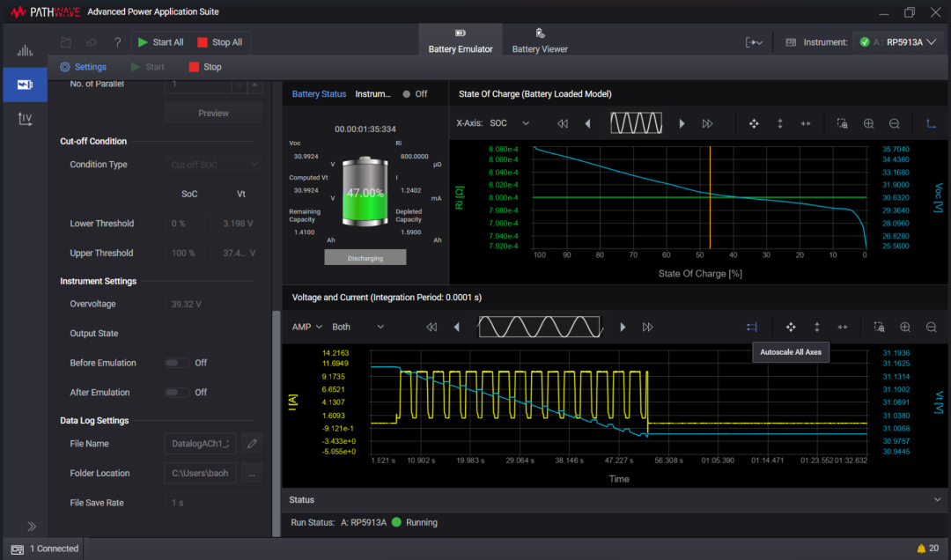Click Autoscale All Axes icon in voltage chart
This screenshot has height=560, width=951.
752,328
